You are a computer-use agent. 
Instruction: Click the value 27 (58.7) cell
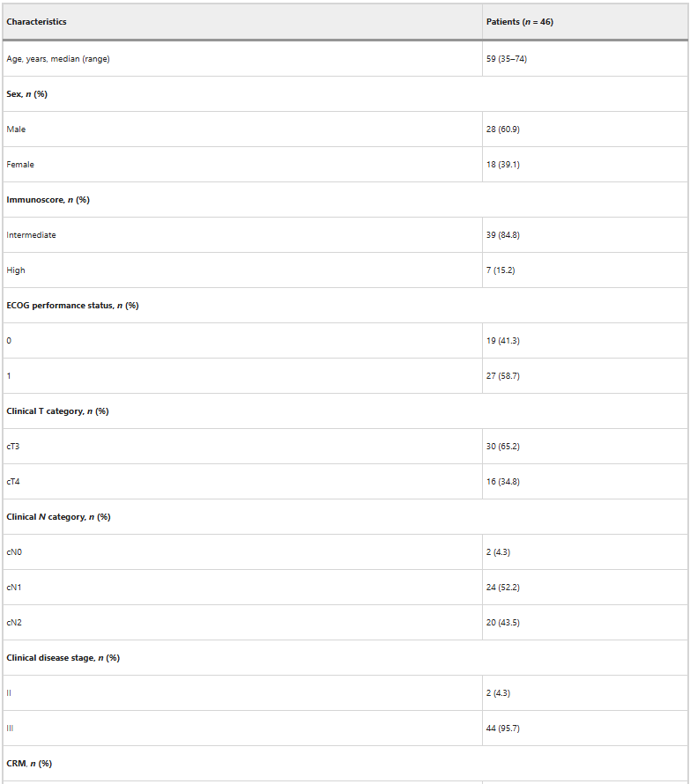tap(503, 376)
